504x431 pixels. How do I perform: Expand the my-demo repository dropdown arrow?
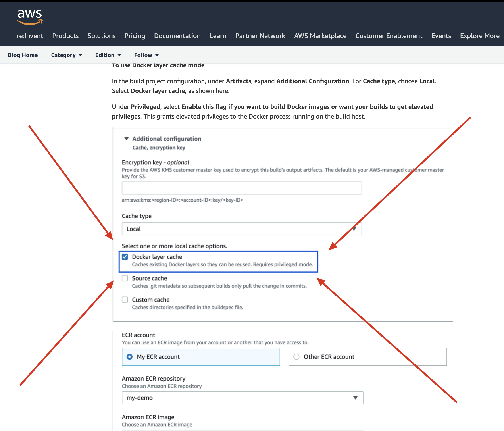tap(355, 398)
